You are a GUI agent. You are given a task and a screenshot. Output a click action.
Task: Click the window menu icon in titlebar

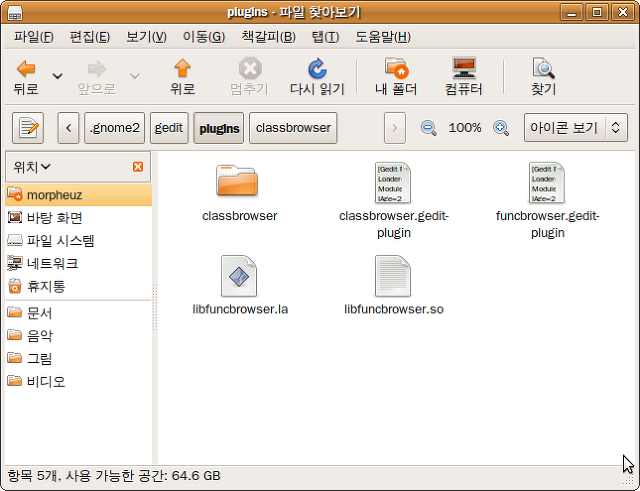pos(15,13)
